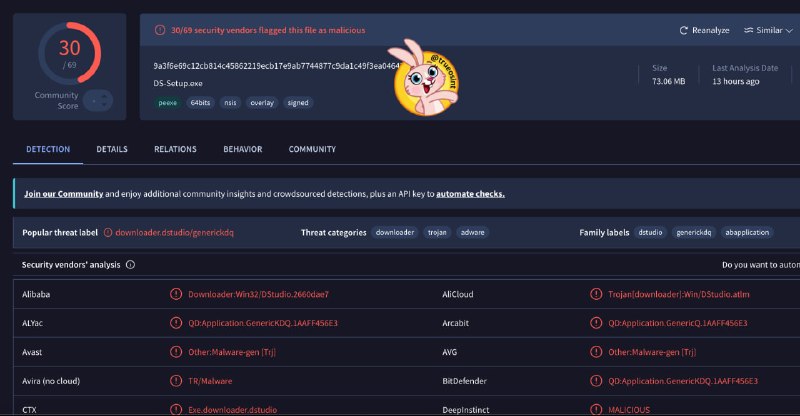Select the dstudio family label chip

click(x=651, y=232)
